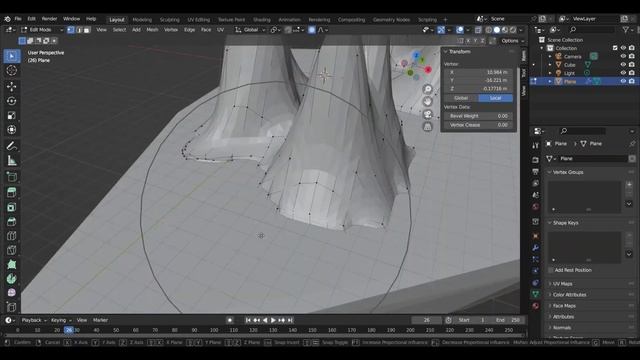Screen dimensions: 640x360
Task: Hide the Plane object in outliner
Action: coord(623,81)
